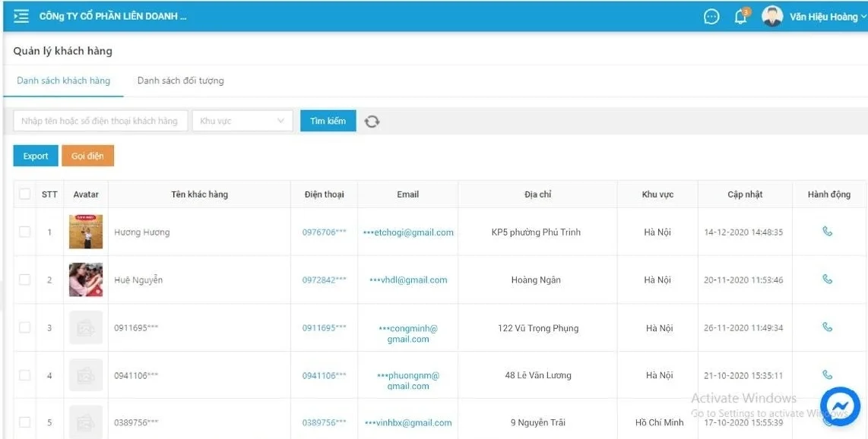Viewport: 868px width, 439px height.
Task: Tick the select-all checkbox in table header
Action: coord(25,194)
